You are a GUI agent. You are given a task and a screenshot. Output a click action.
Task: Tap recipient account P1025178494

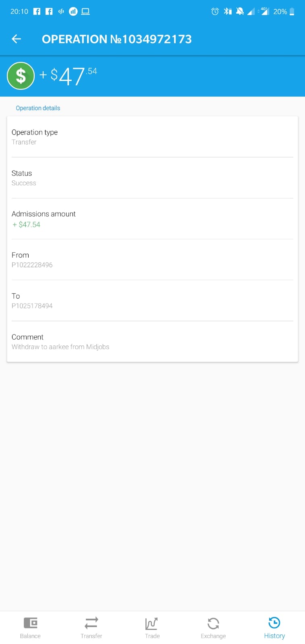pos(32,306)
